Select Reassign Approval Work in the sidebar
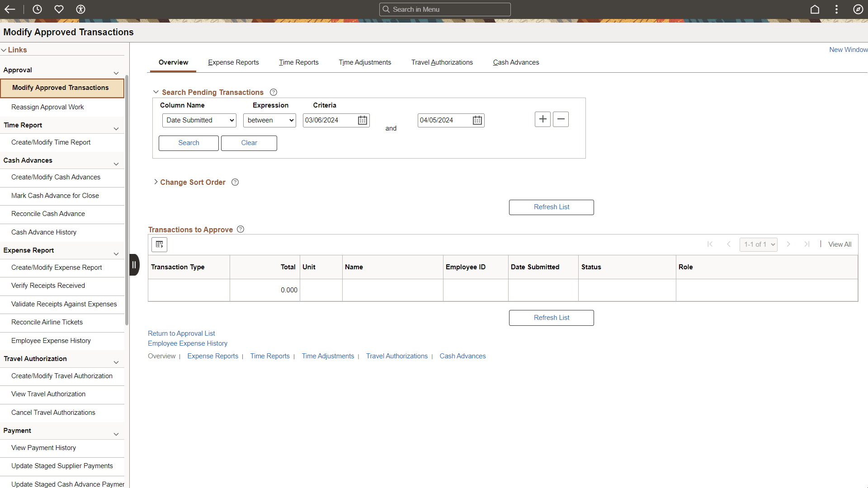The width and height of the screenshot is (868, 488). pyautogui.click(x=47, y=107)
